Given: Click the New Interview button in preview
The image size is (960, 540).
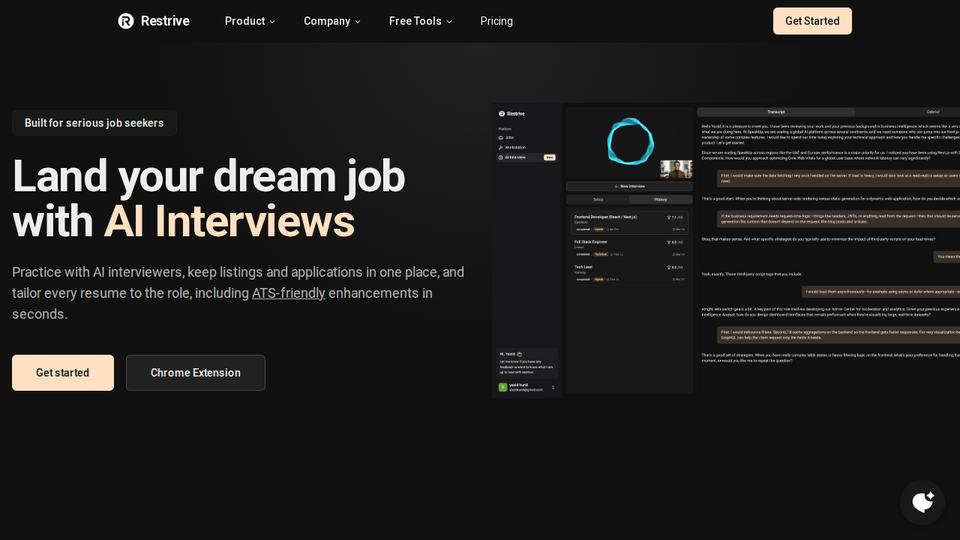Looking at the screenshot, I should point(629,186).
